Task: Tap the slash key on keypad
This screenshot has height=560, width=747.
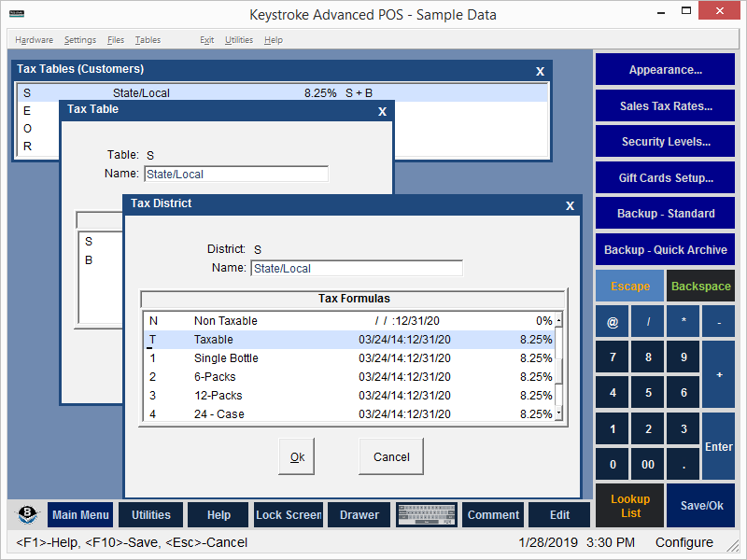Action: 648,321
